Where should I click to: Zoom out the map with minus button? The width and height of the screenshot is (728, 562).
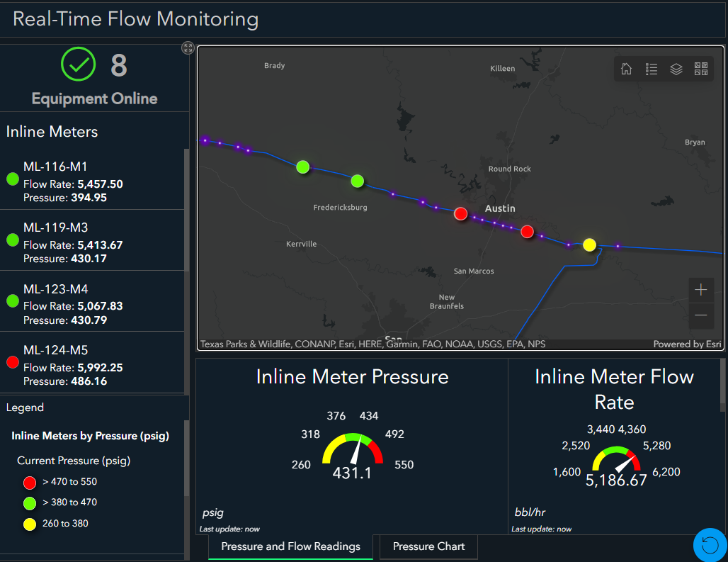[x=701, y=316]
